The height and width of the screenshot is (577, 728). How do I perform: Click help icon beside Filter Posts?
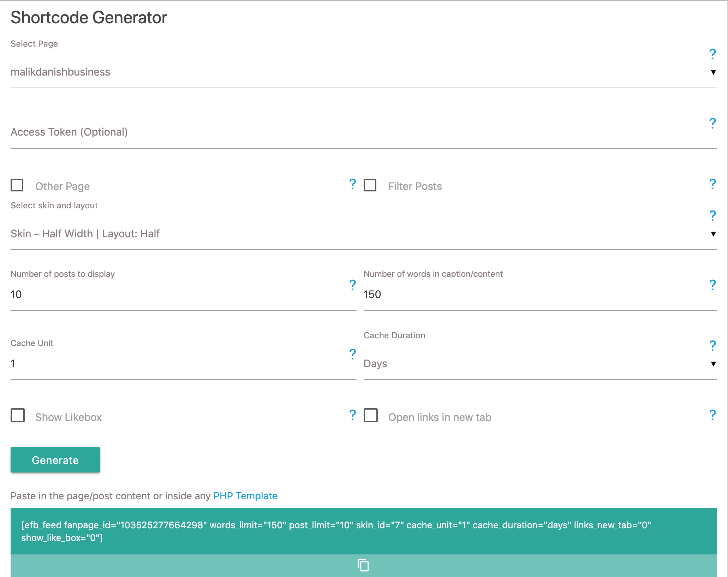tap(712, 184)
